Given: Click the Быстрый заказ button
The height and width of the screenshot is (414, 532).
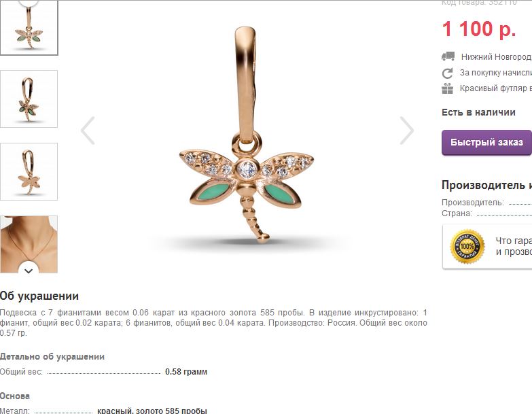Looking at the screenshot, I should [x=486, y=142].
